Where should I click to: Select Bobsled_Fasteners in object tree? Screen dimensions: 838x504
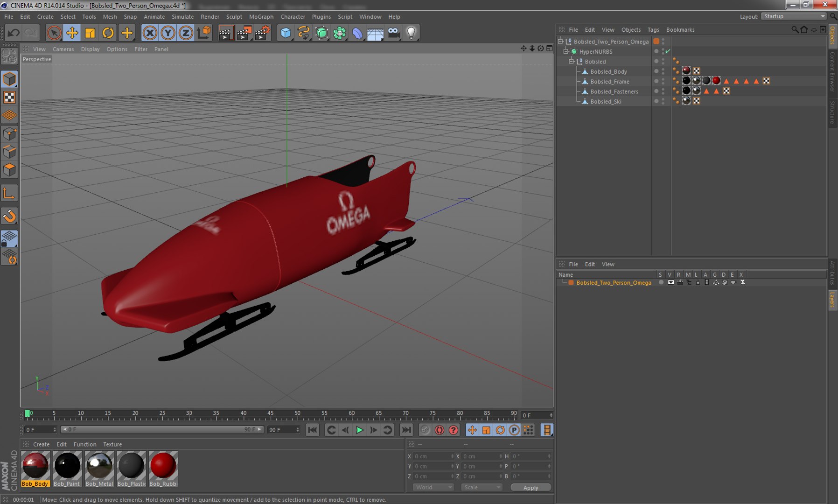tap(614, 91)
